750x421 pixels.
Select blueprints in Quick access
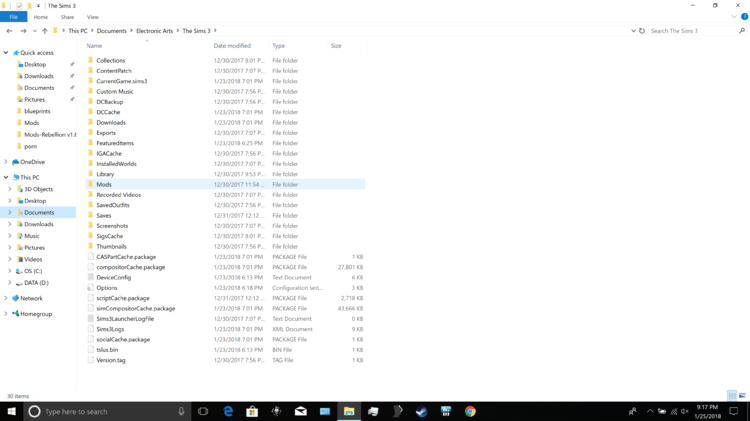pos(37,111)
